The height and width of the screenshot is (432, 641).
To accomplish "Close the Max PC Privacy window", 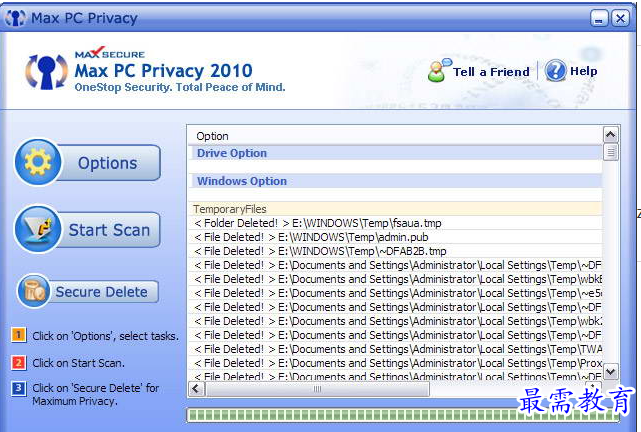I will pos(621,18).
